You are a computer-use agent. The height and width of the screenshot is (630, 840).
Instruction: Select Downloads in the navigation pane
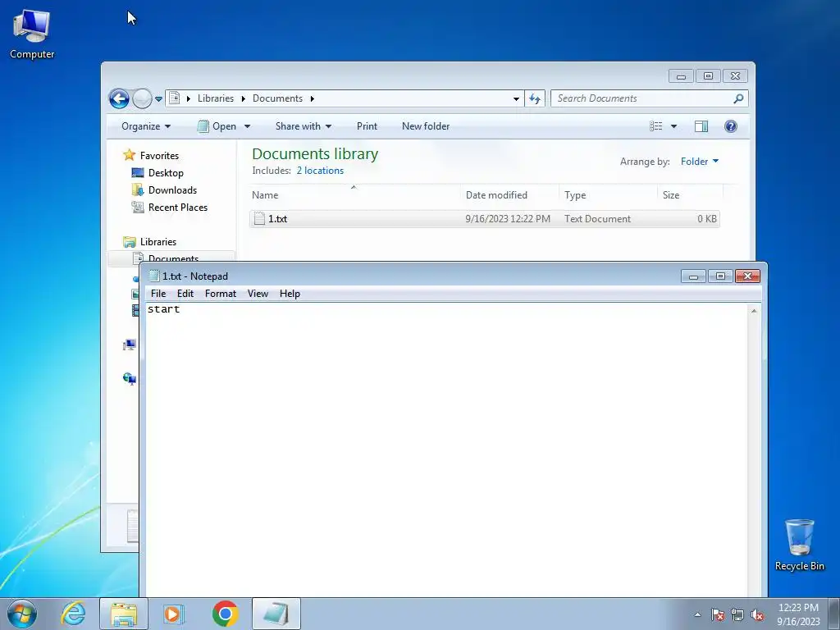click(x=172, y=190)
